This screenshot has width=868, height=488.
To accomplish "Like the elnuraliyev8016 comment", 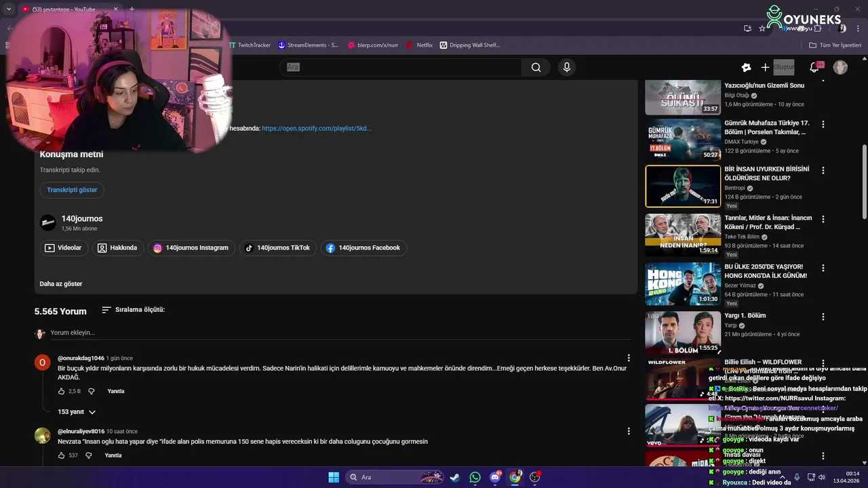I will coord(61,455).
